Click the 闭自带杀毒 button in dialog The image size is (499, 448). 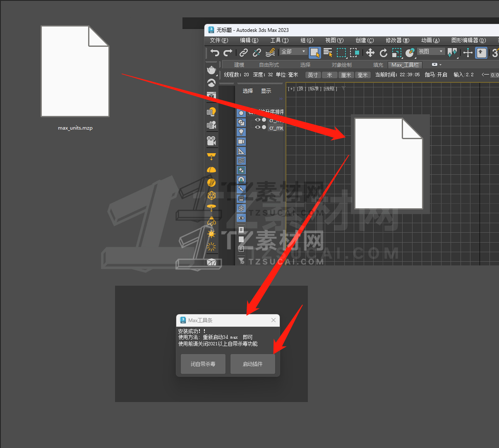(x=203, y=364)
